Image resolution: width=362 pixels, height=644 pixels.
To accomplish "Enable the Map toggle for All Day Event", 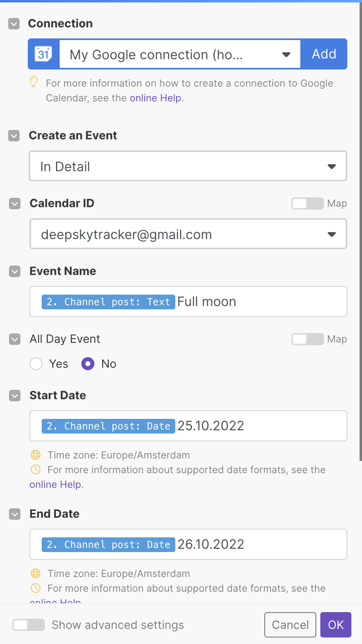I will [307, 339].
